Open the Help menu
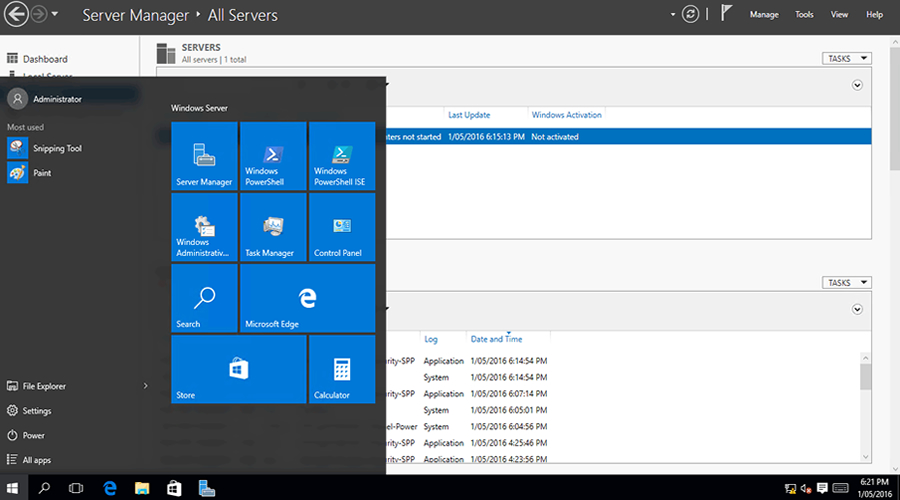 tap(874, 14)
